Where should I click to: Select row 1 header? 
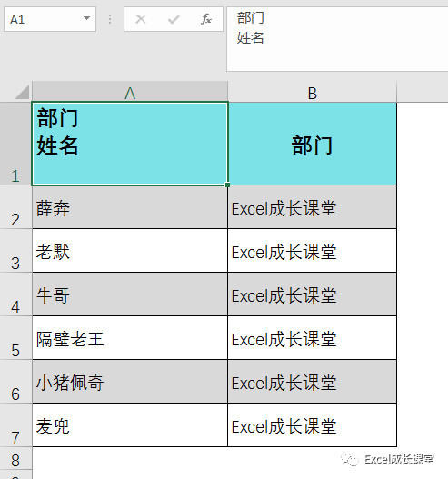[x=15, y=144]
